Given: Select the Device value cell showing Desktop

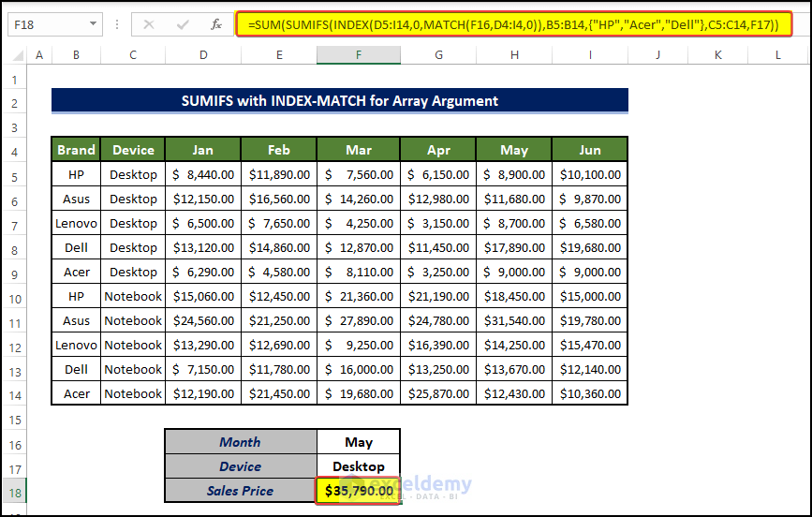Looking at the screenshot, I should (x=359, y=466).
